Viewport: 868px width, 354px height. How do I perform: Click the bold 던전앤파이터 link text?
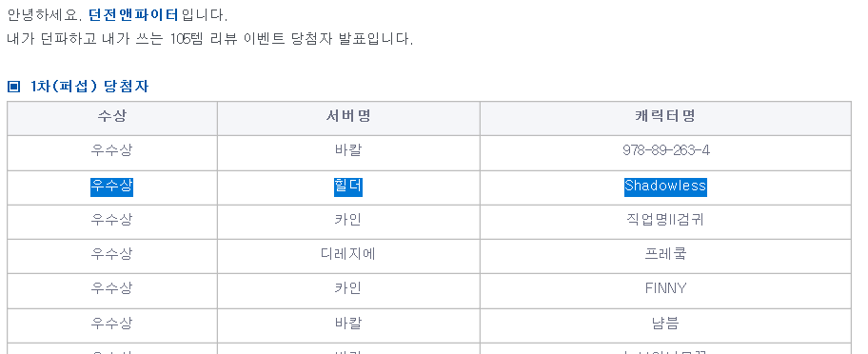click(133, 14)
